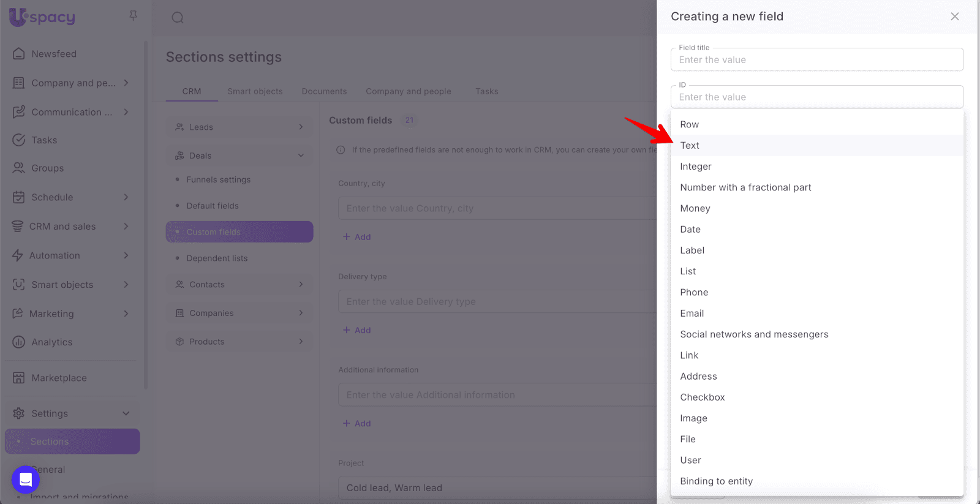Switch to the Smart objects tab
This screenshot has height=504, width=980.
pos(255,91)
